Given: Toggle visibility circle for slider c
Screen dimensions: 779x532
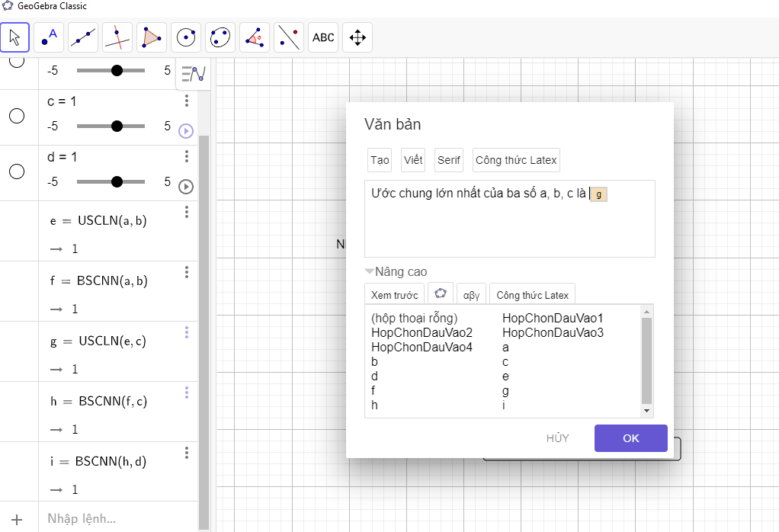Looking at the screenshot, I should 17,116.
